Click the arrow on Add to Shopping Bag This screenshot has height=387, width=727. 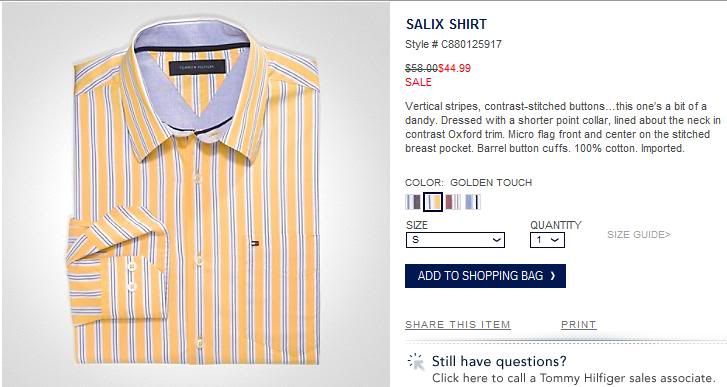pyautogui.click(x=552, y=276)
